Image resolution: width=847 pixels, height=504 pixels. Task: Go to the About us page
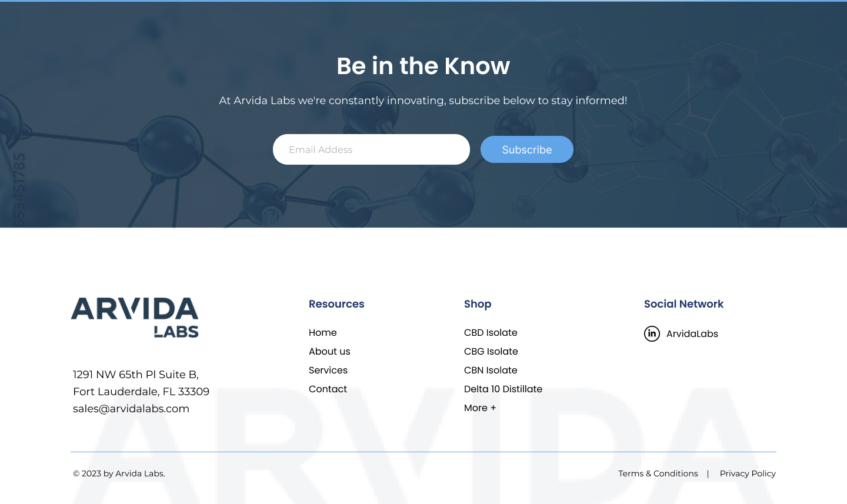(x=329, y=351)
